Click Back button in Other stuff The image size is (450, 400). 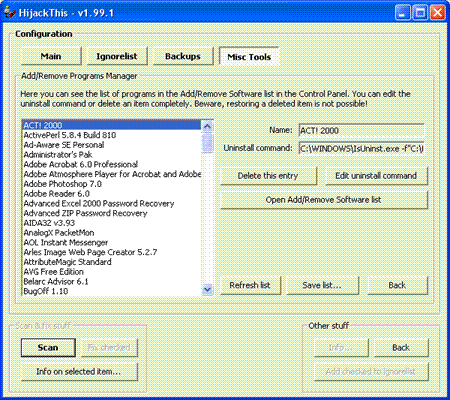click(401, 348)
